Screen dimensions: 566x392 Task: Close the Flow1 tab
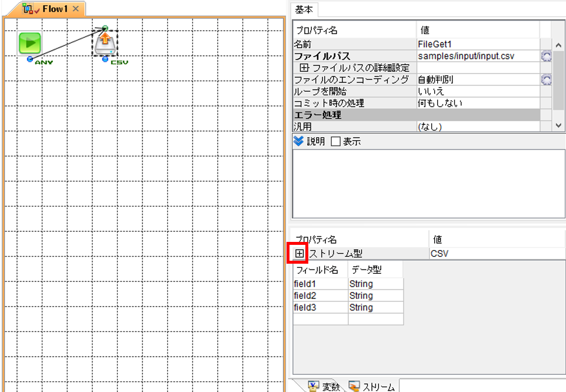pos(75,9)
